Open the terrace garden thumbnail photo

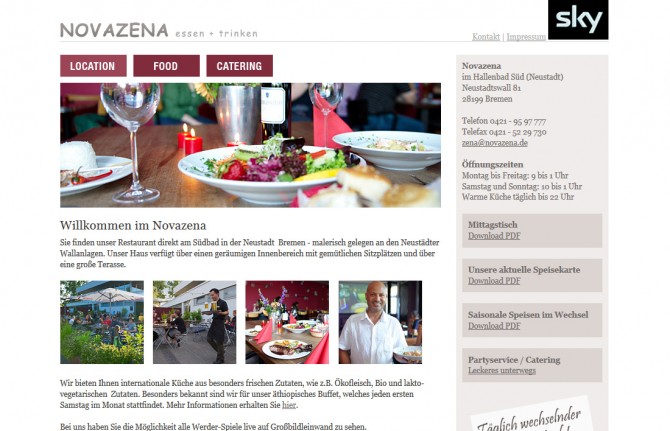102,322
